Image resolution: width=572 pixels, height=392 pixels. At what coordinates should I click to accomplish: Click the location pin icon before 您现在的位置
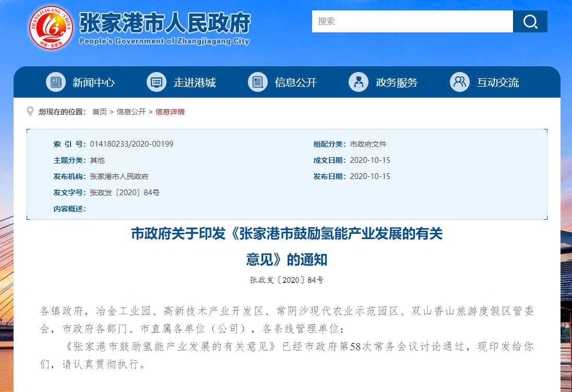pyautogui.click(x=30, y=111)
